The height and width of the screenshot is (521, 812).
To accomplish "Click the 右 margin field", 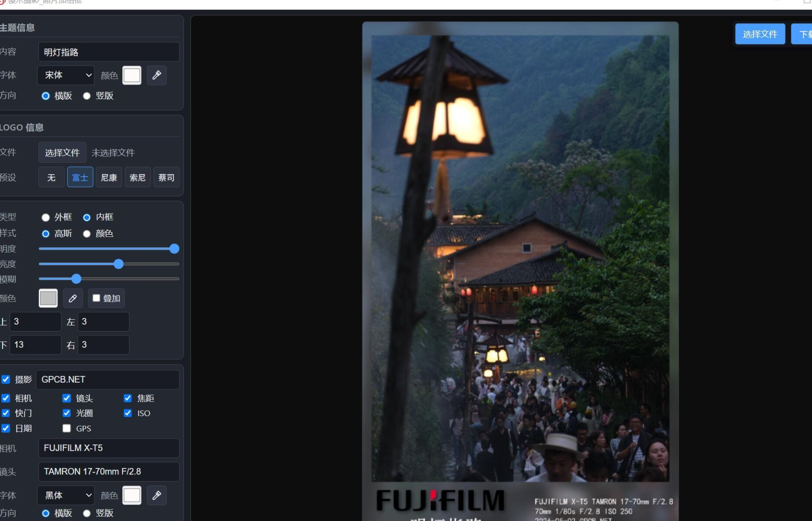I will pyautogui.click(x=103, y=345).
